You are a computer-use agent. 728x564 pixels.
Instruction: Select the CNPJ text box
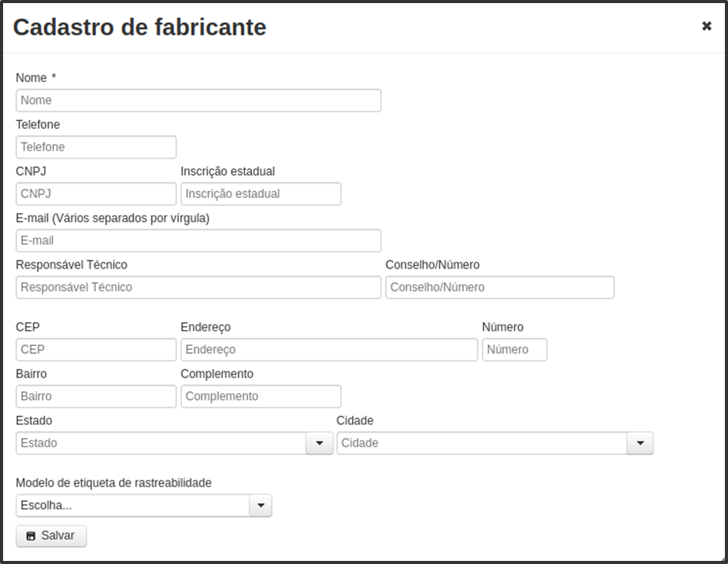(x=96, y=194)
